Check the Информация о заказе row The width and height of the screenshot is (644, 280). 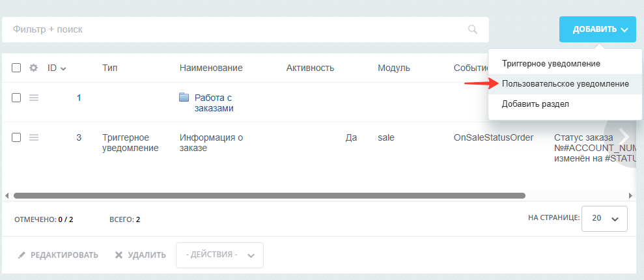click(16, 137)
